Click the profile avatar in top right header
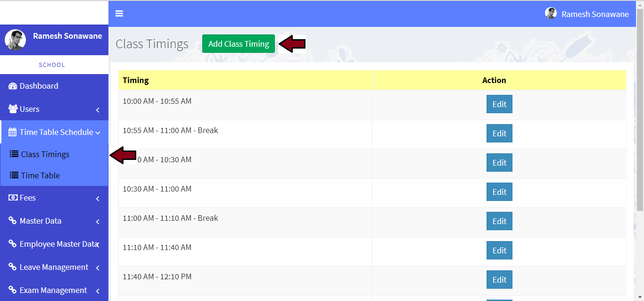This screenshot has width=644, height=301. pyautogui.click(x=551, y=13)
